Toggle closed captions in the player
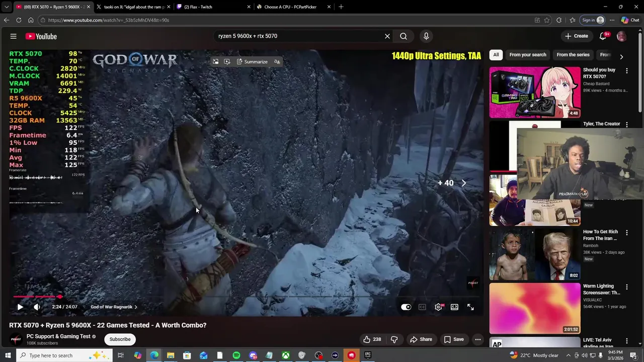Image resolution: width=644 pixels, height=362 pixels. point(422,307)
